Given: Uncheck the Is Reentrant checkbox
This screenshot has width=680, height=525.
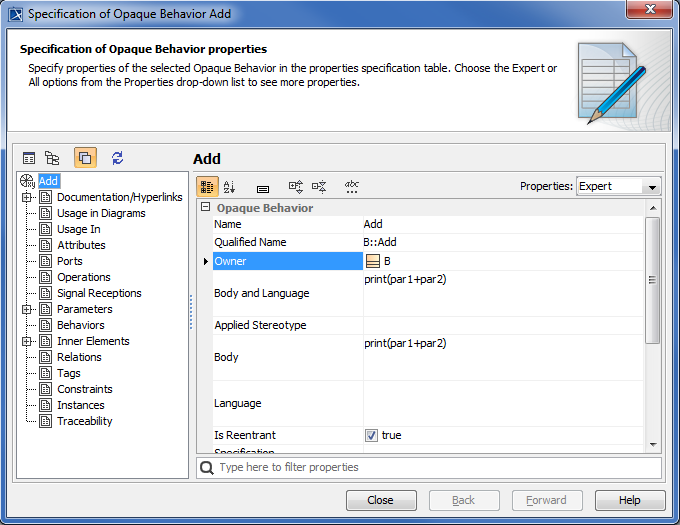Looking at the screenshot, I should point(371,435).
